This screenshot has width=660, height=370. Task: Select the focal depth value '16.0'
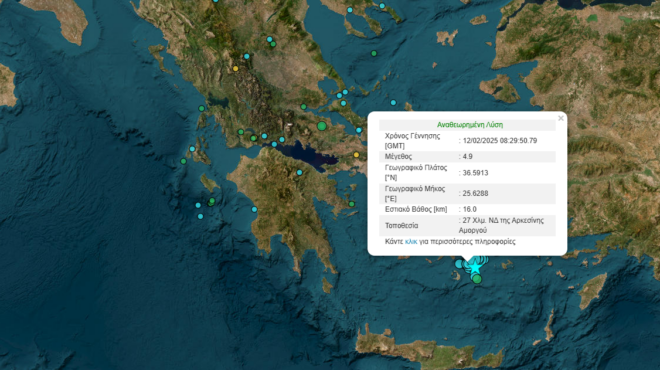[x=469, y=209]
